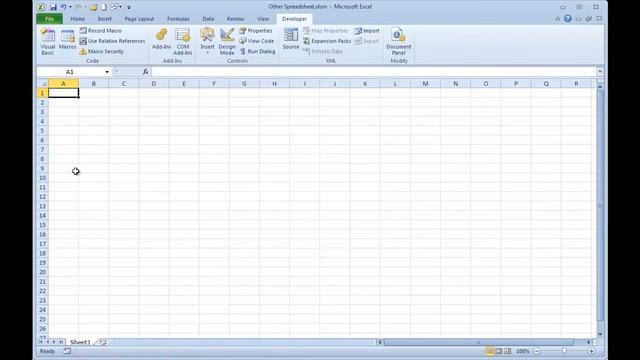Viewport: 640px width, 360px height.
Task: Click horizontal scrollbar right arrow
Action: [589, 342]
